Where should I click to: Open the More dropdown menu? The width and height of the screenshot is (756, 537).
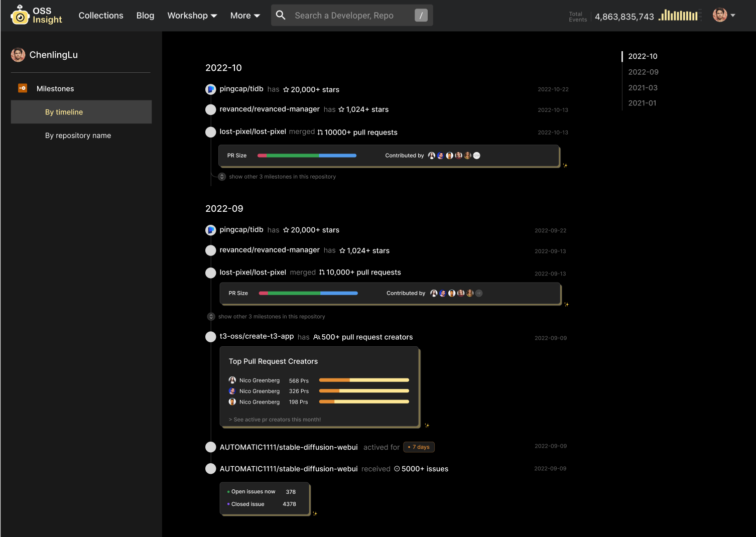(x=245, y=16)
